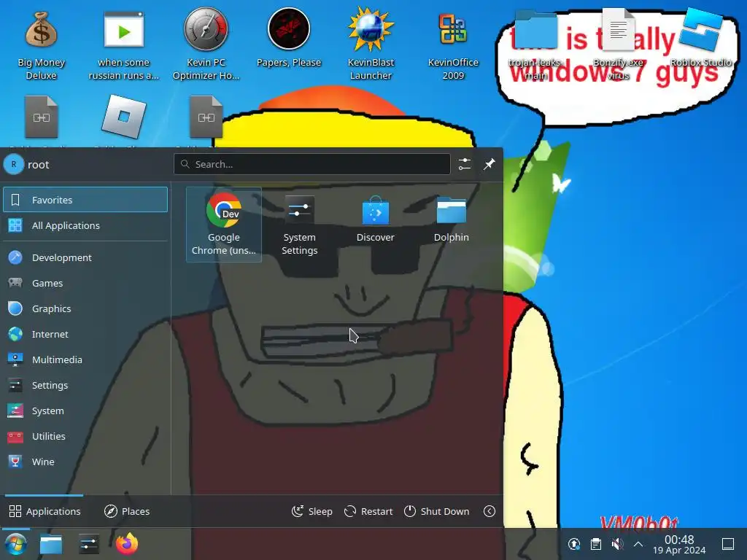Open Google Chrome Dev favorite
Viewport: 747px width, 560px height.
tap(224, 225)
